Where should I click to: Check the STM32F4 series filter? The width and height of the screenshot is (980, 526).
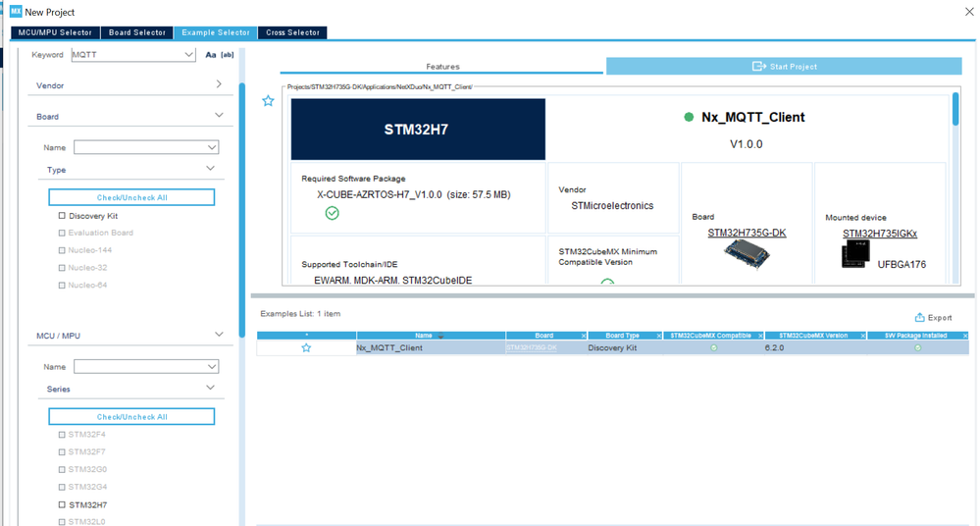tap(62, 434)
